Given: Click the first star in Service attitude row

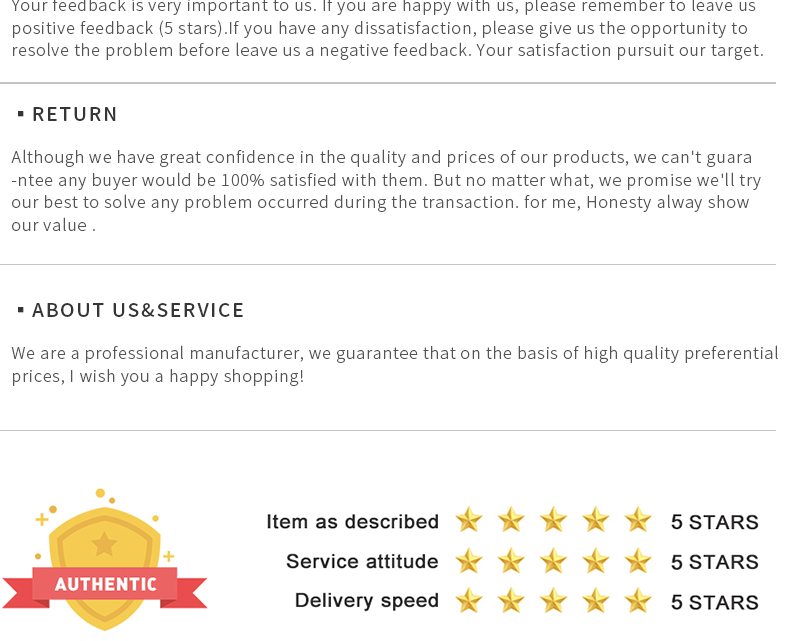Looking at the screenshot, I should 469,561.
